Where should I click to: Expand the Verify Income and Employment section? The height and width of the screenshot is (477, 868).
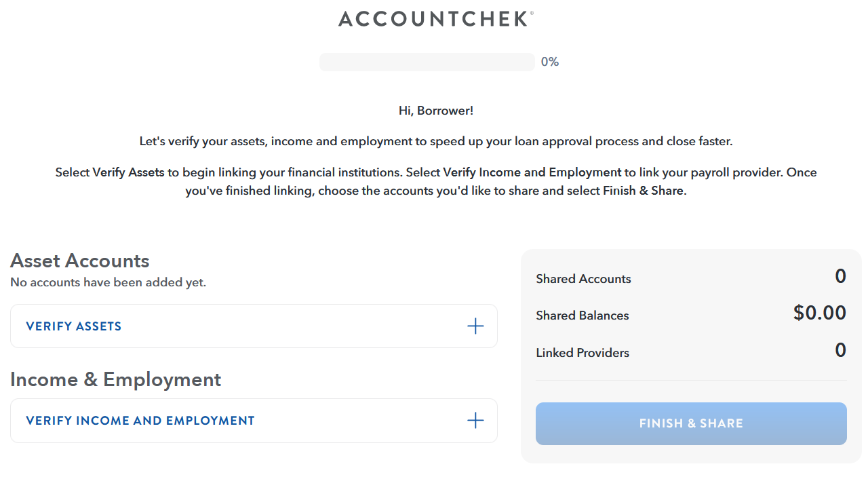click(x=254, y=421)
